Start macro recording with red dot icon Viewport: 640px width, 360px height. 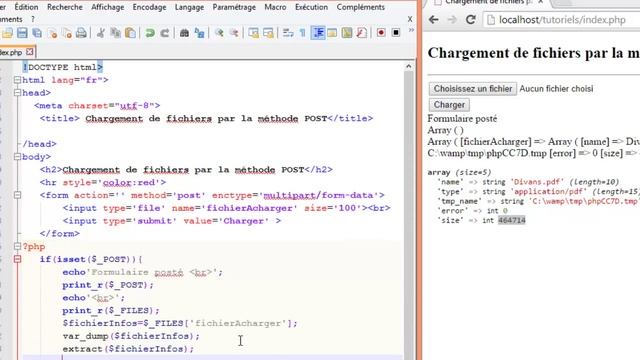[x=381, y=33]
